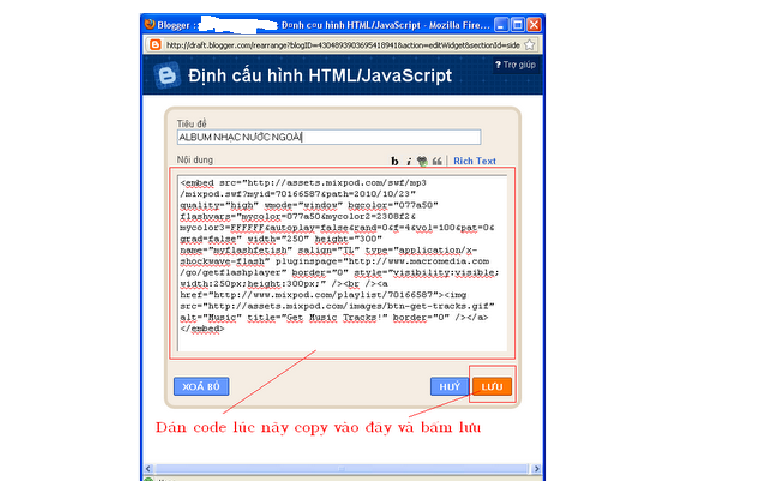Image resolution: width=781 pixels, height=481 pixels.
Task: Click the Firefox icon in title bar
Action: 149,24
